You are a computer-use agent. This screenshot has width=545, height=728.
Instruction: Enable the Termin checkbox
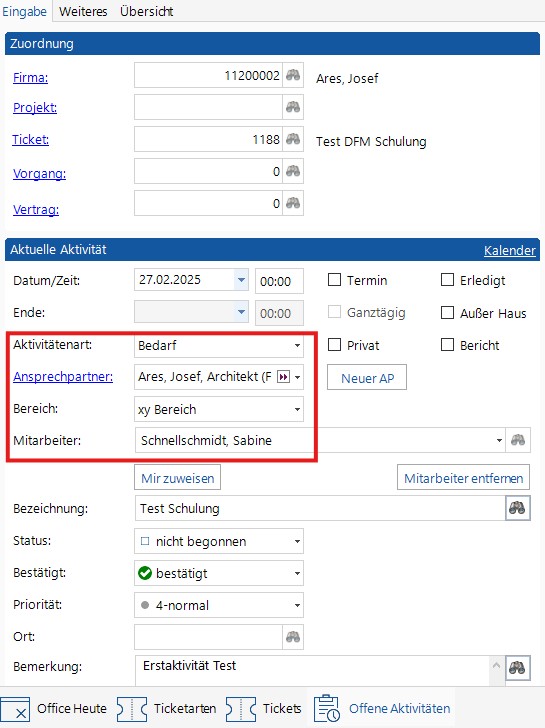(x=334, y=280)
